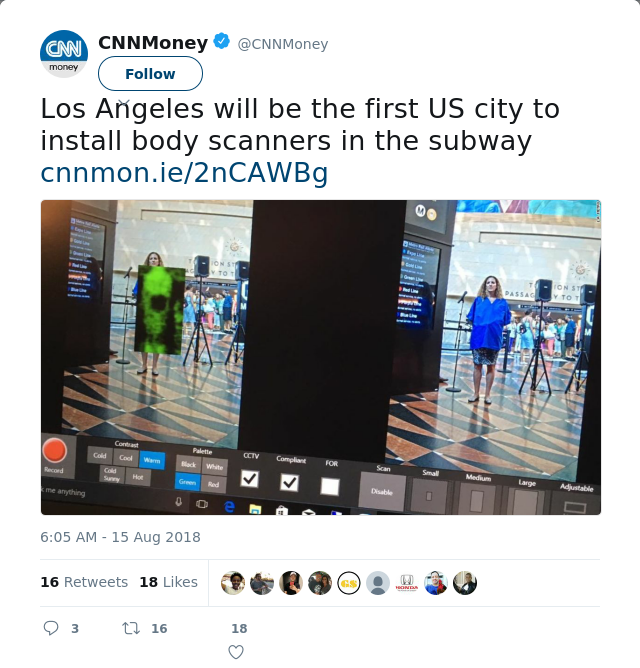640x668 pixels.
Task: View the 18 Likes list
Action: (168, 582)
